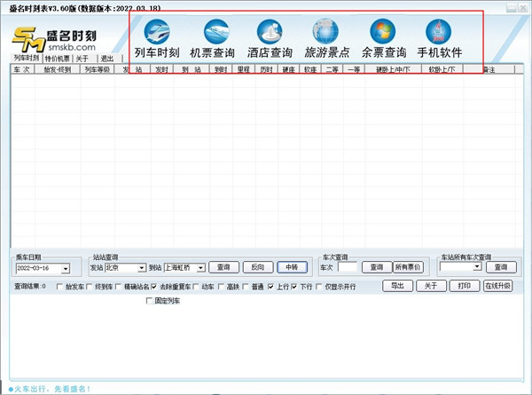Enable the 始发车 checkbox
This screenshot has height=395, width=532.
[x=59, y=287]
